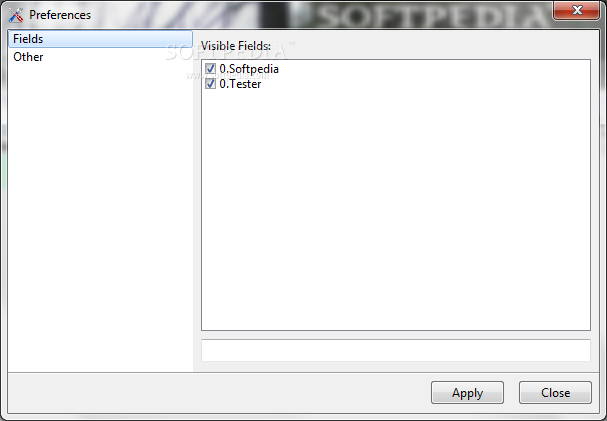
Task: Select the 0.Tester entry label text
Action: tap(240, 84)
